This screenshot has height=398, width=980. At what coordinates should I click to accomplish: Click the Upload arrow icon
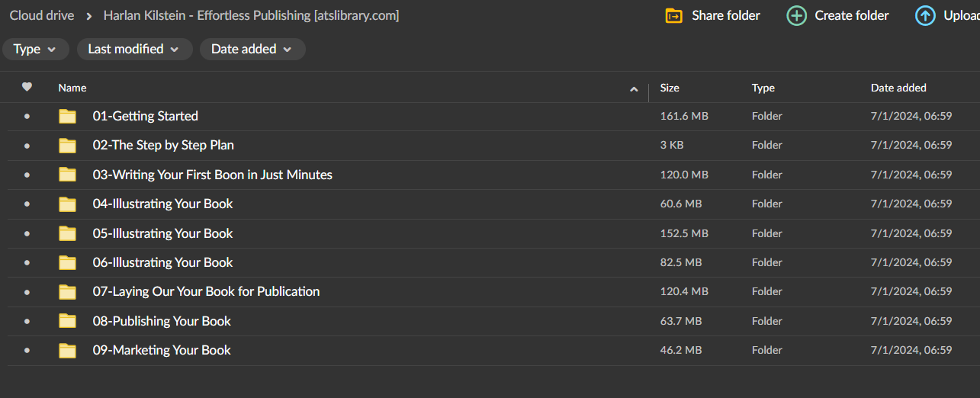[x=925, y=15]
